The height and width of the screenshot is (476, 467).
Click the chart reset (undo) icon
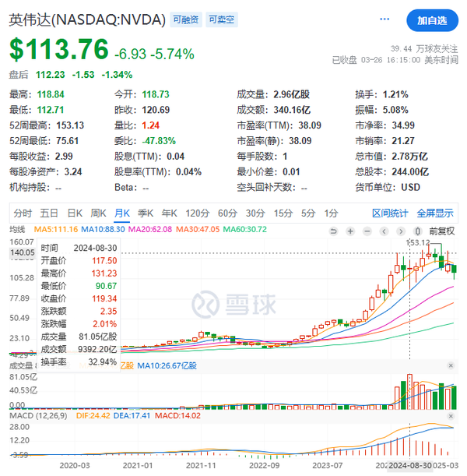(335, 231)
